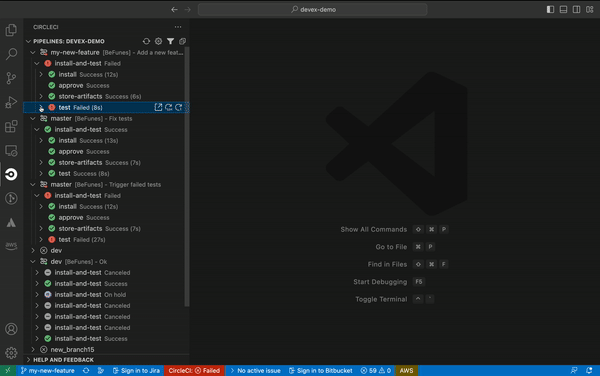600x376 pixels.
Task: Click the remote window indicator in status bar
Action: [x=8, y=370]
